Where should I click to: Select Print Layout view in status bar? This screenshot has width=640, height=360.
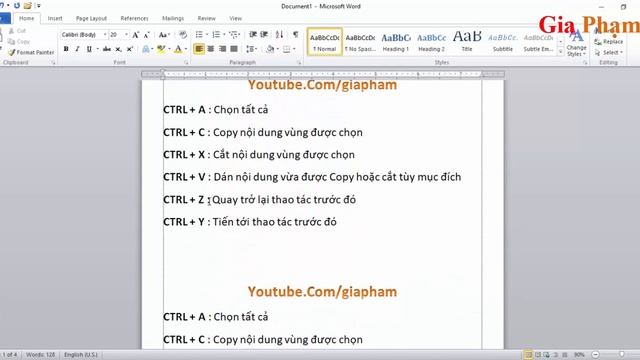(528, 355)
